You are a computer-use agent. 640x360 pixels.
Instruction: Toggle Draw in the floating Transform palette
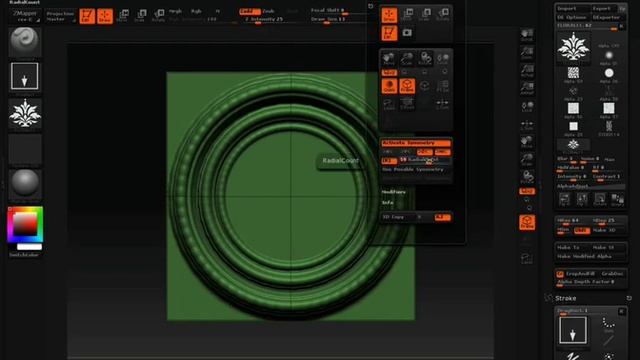coord(389,15)
